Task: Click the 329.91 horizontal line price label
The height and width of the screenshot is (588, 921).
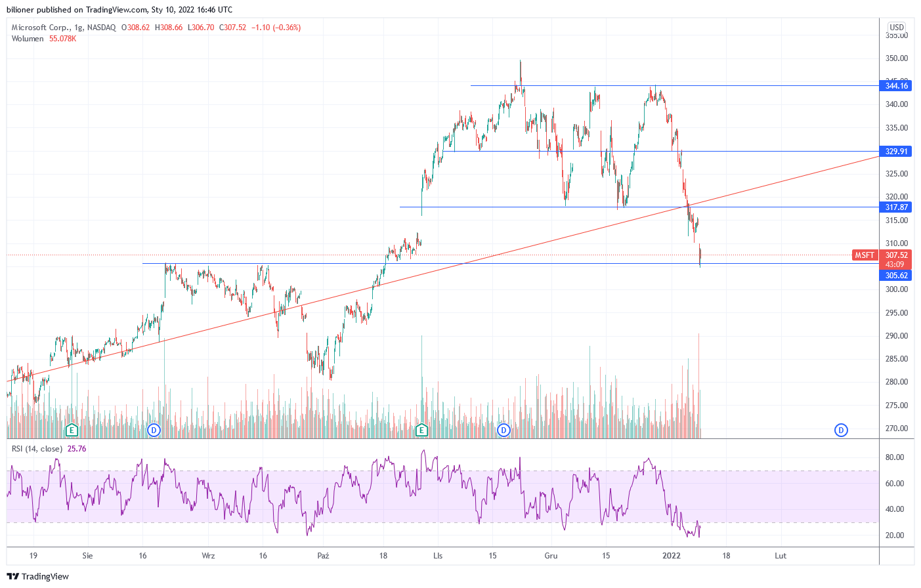Action: tap(896, 152)
